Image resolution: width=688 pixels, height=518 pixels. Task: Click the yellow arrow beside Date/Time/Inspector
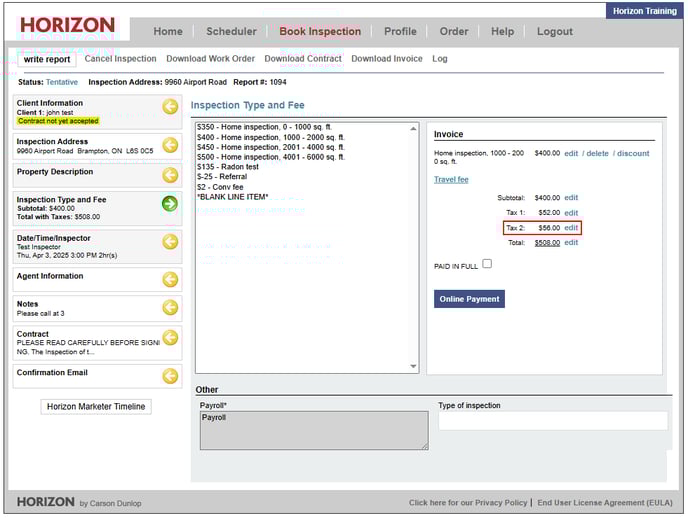[x=170, y=242]
